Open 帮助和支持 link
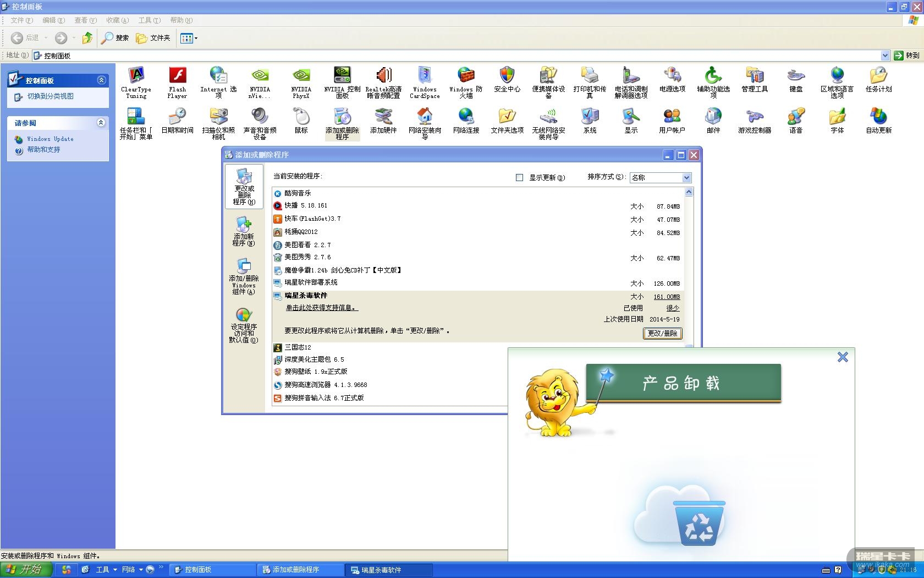The image size is (924, 578). click(43, 150)
